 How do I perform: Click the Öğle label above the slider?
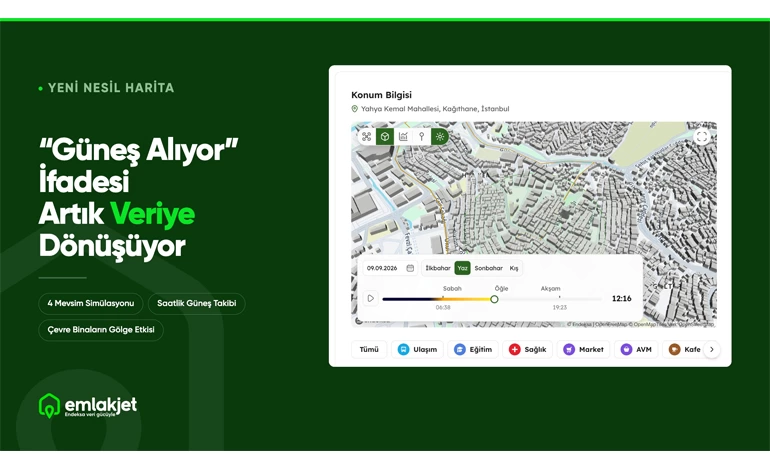[x=501, y=289]
